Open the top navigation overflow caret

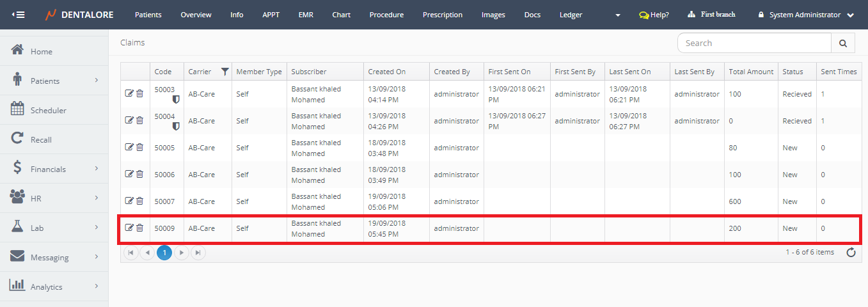(617, 15)
